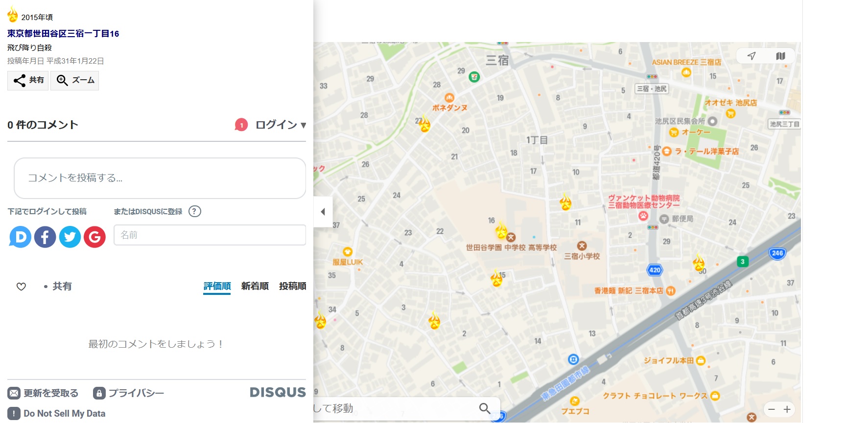
Task: Click the 世田谷学園 school marker
Action: (x=511, y=237)
